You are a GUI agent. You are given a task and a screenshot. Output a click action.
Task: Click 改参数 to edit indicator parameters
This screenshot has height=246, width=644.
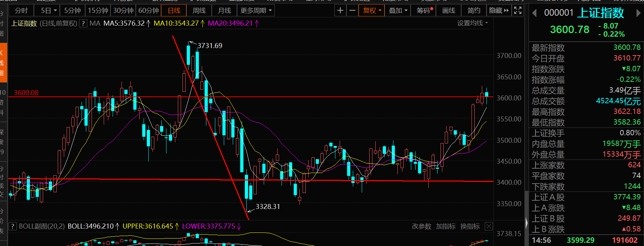point(422,226)
